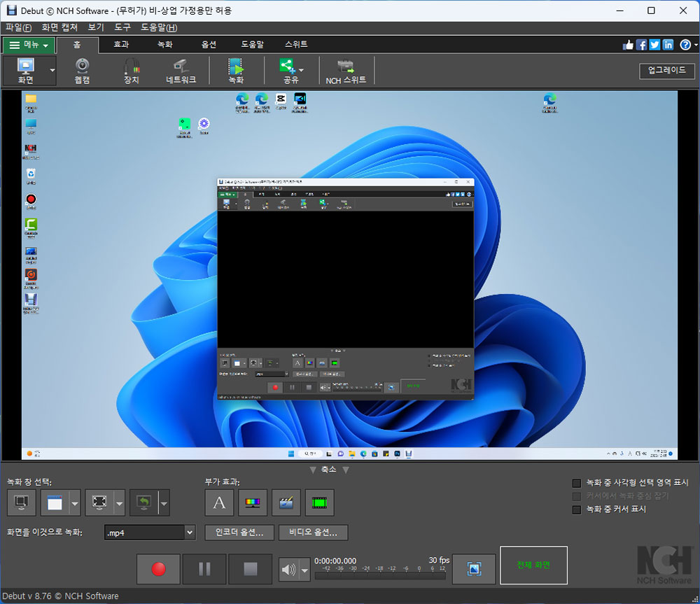The image size is (700, 604).
Task: Open the 보기 menu
Action: point(95,28)
